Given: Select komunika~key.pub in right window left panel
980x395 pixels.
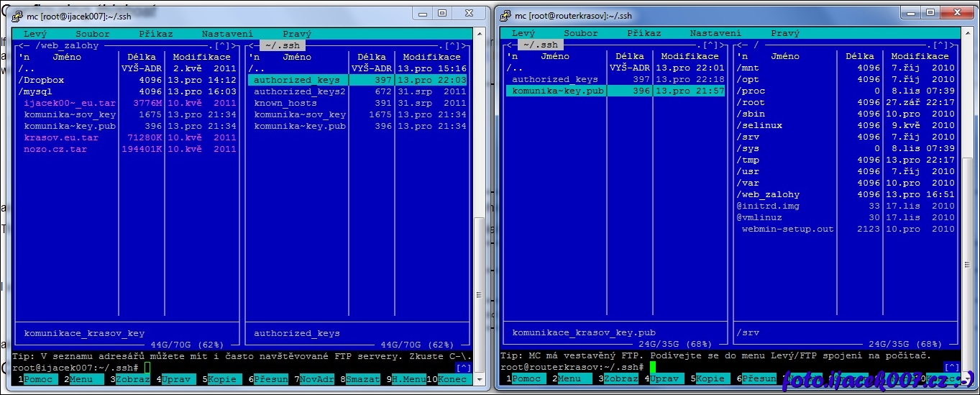Looking at the screenshot, I should [x=554, y=91].
